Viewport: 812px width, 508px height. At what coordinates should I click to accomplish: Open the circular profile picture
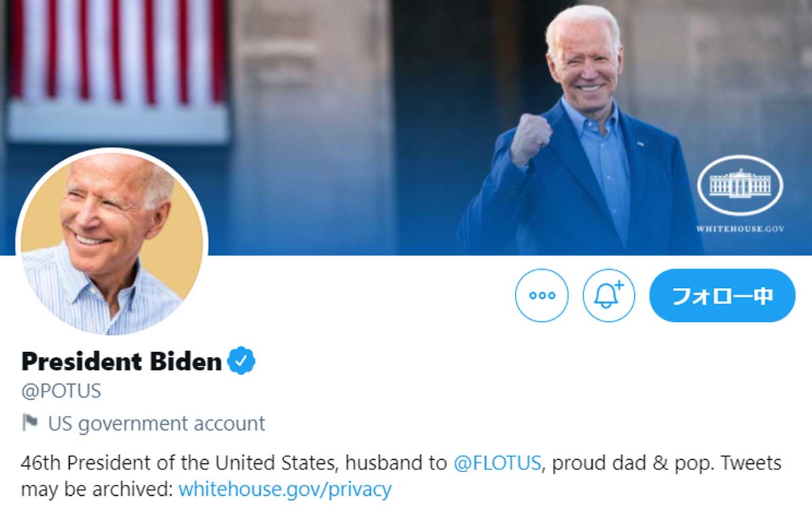(x=112, y=242)
